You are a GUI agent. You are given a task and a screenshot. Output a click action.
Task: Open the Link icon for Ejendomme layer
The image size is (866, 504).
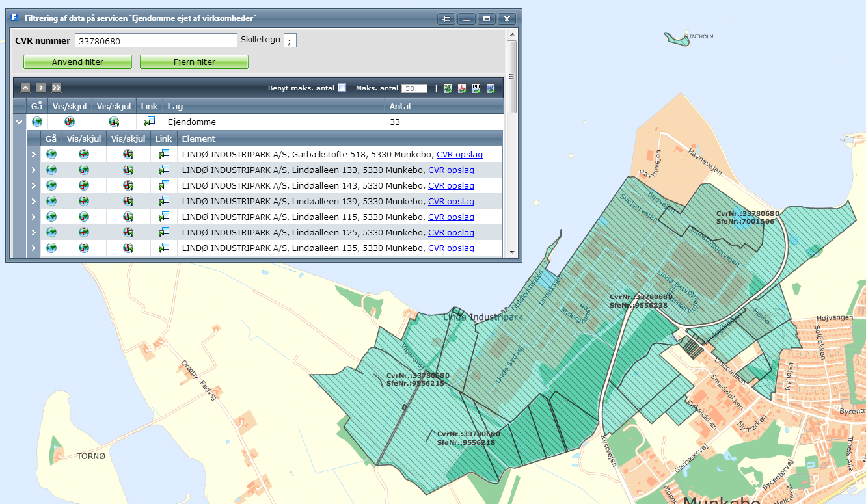coord(150,122)
